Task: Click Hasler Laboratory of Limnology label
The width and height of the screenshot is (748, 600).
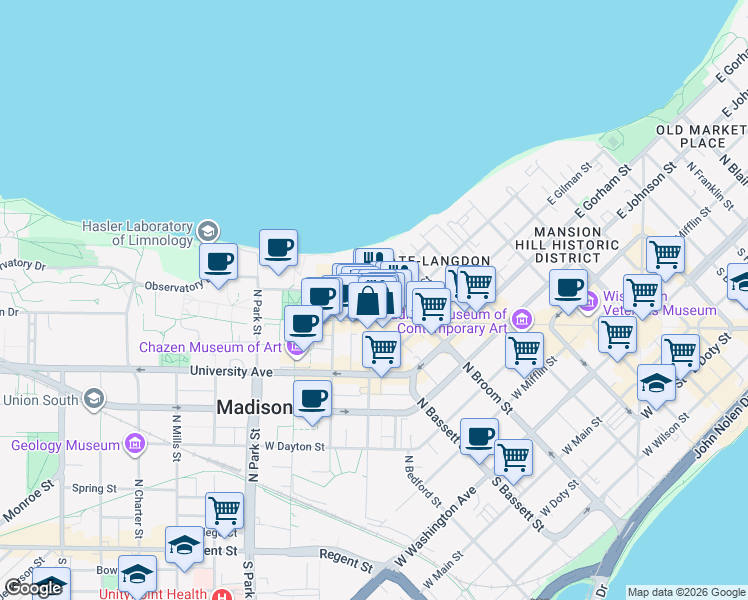Action: 137,233
